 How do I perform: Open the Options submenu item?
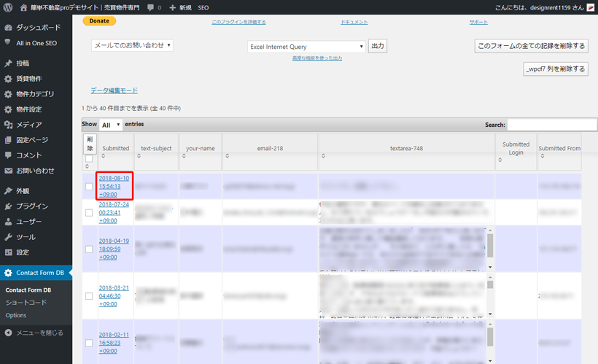click(x=16, y=315)
